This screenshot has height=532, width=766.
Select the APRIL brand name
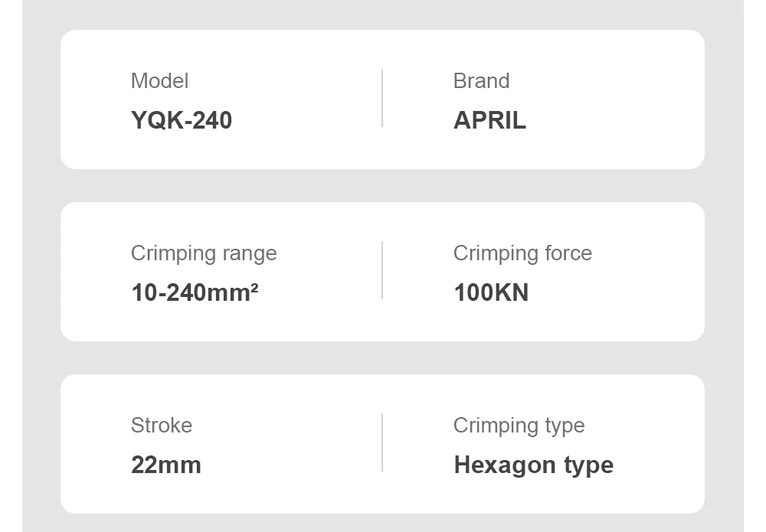coord(489,121)
